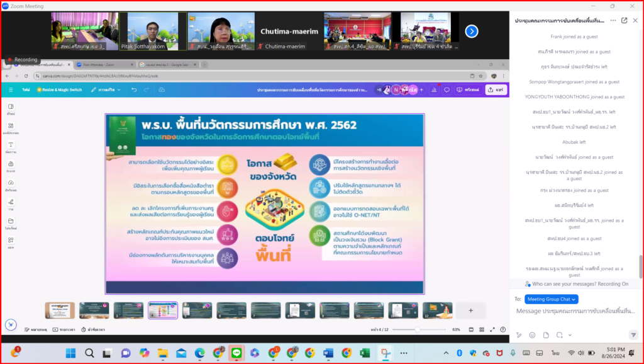Add a new slide with plus button
The width and height of the screenshot is (644, 364).
(470, 310)
